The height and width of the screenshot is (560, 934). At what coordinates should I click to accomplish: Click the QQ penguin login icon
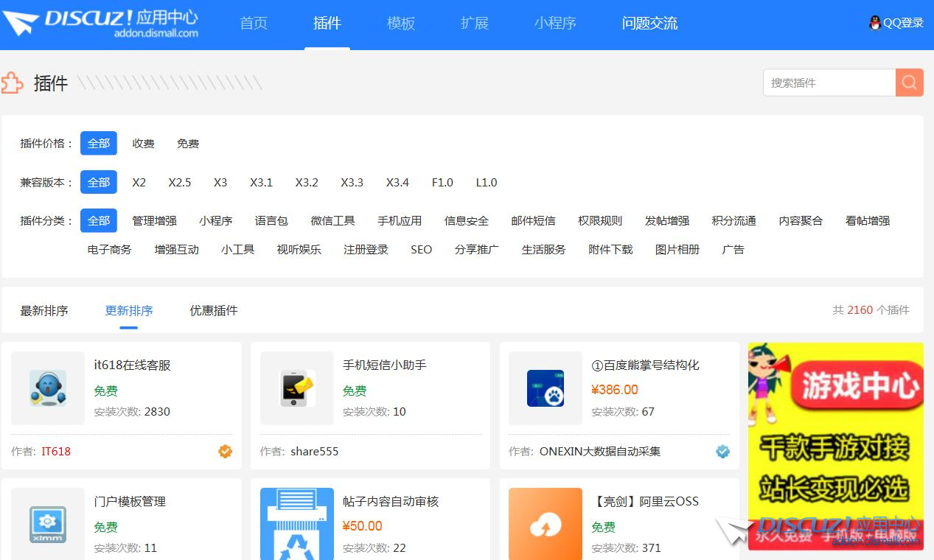[874, 23]
